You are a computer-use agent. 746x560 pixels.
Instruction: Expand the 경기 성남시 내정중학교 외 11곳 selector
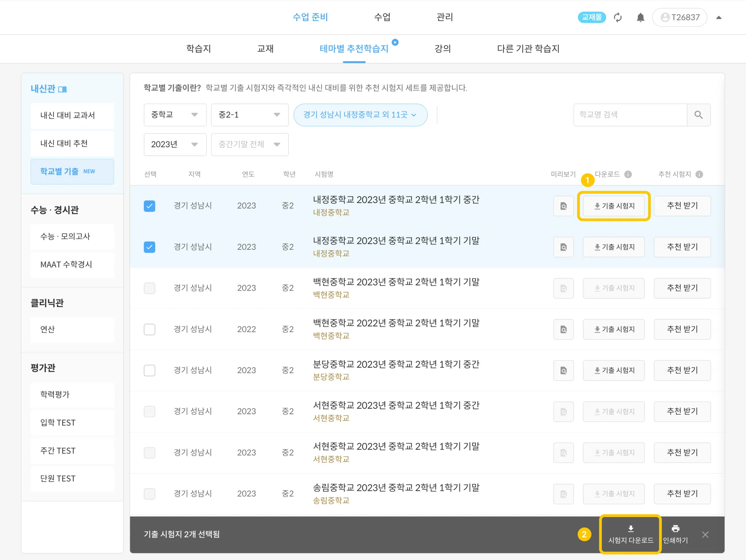click(360, 115)
